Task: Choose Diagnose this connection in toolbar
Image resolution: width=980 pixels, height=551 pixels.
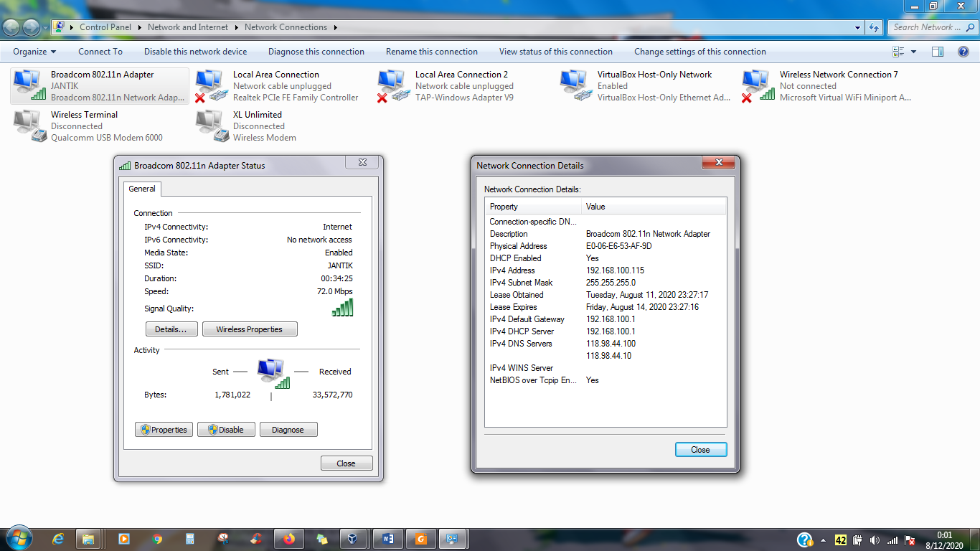Action: pos(316,52)
